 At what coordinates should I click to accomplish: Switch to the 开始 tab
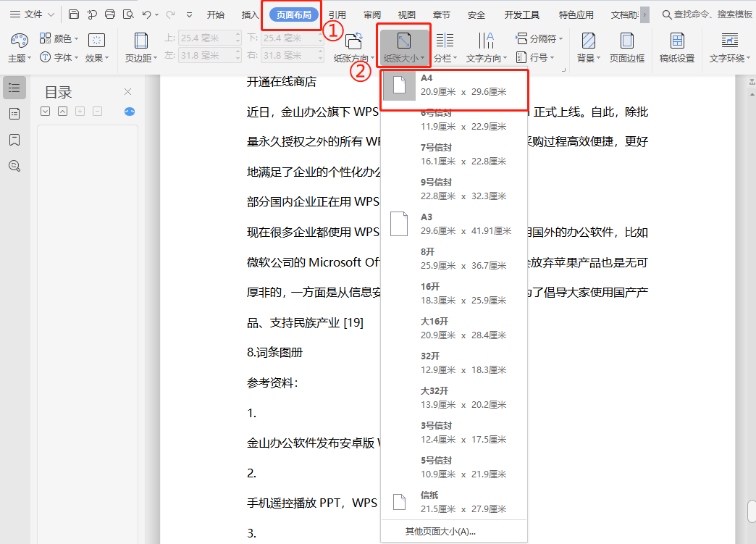click(216, 15)
